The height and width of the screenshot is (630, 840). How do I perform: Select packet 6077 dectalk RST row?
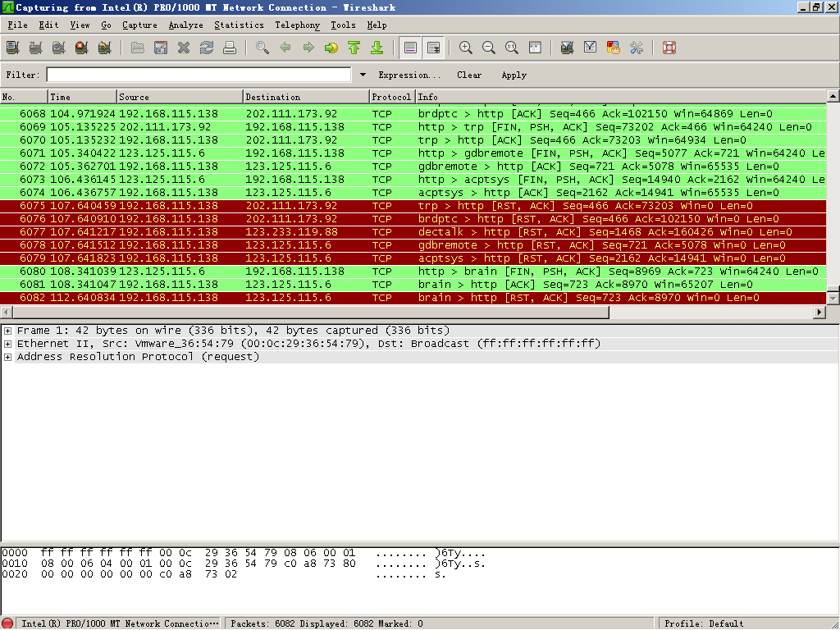pyautogui.click(x=413, y=232)
